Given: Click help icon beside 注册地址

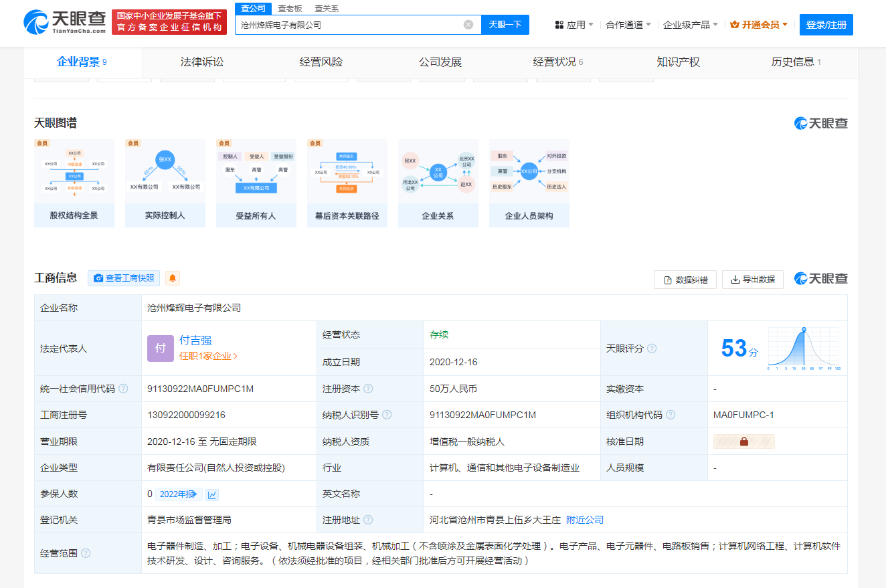Looking at the screenshot, I should 368,520.
